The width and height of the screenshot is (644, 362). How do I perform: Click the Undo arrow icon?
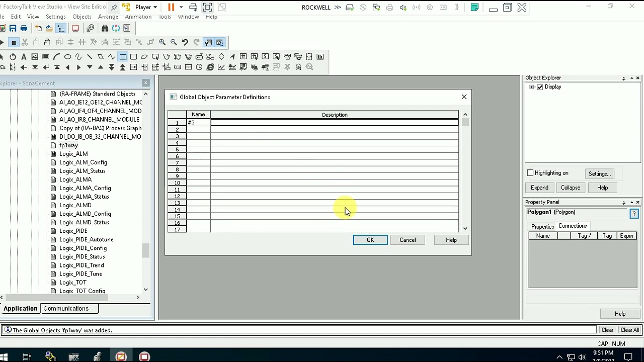pos(185,42)
